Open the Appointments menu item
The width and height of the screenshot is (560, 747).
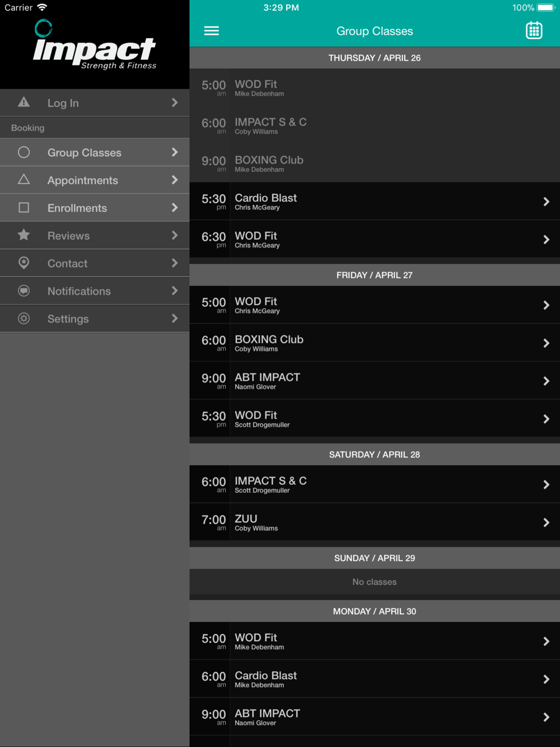pos(95,180)
